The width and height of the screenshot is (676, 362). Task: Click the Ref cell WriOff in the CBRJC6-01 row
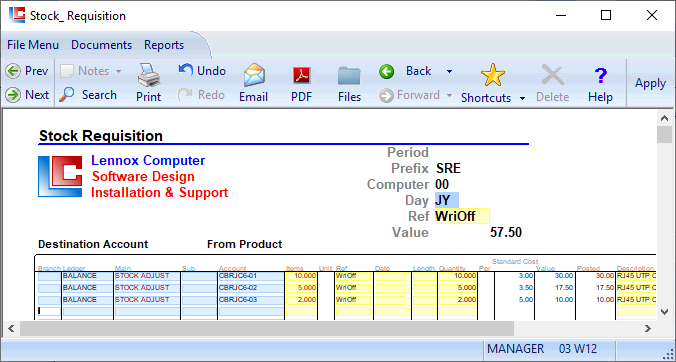[354, 276]
